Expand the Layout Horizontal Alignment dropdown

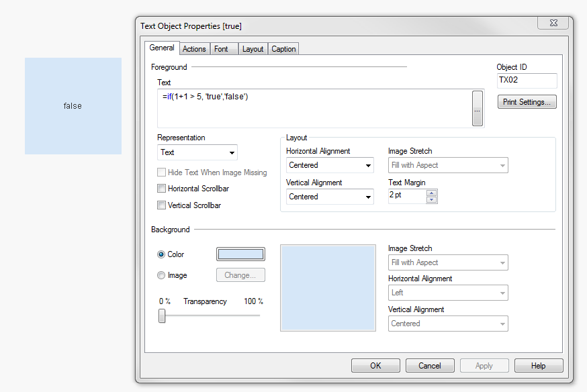click(330, 165)
